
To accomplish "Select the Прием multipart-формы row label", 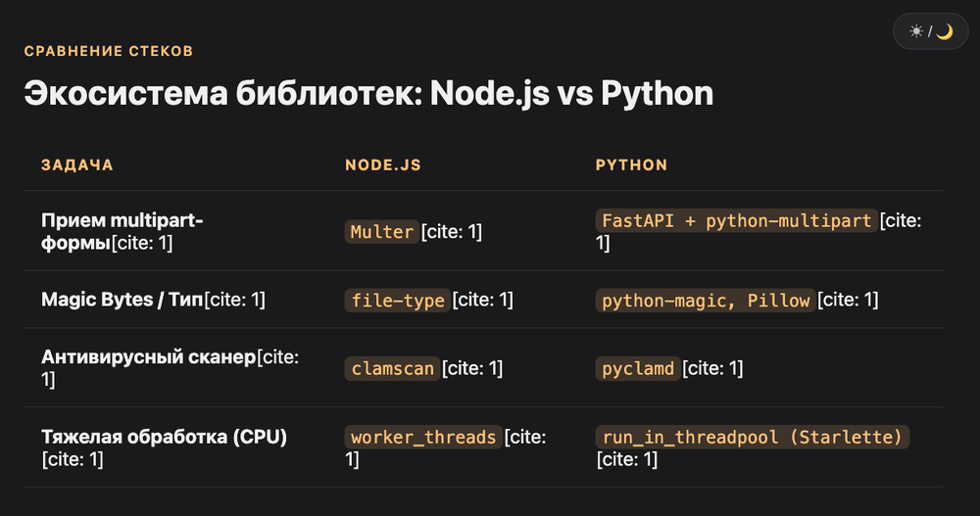I will point(122,231).
